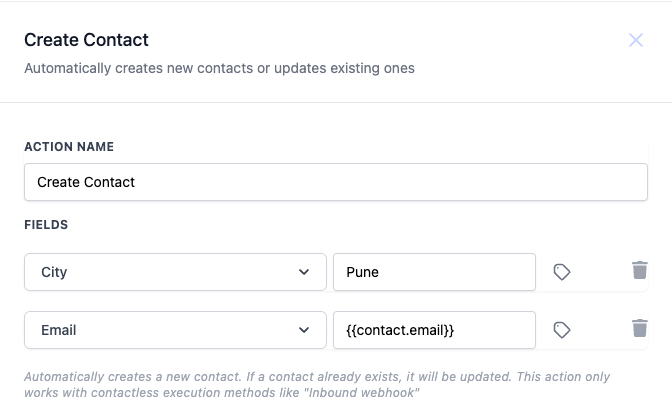The width and height of the screenshot is (672, 413).
Task: Open the Email field selector
Action: point(175,330)
